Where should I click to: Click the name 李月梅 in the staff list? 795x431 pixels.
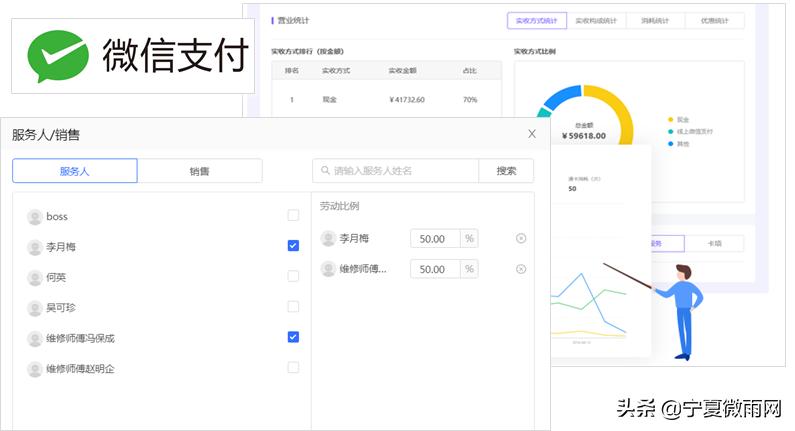coord(61,247)
